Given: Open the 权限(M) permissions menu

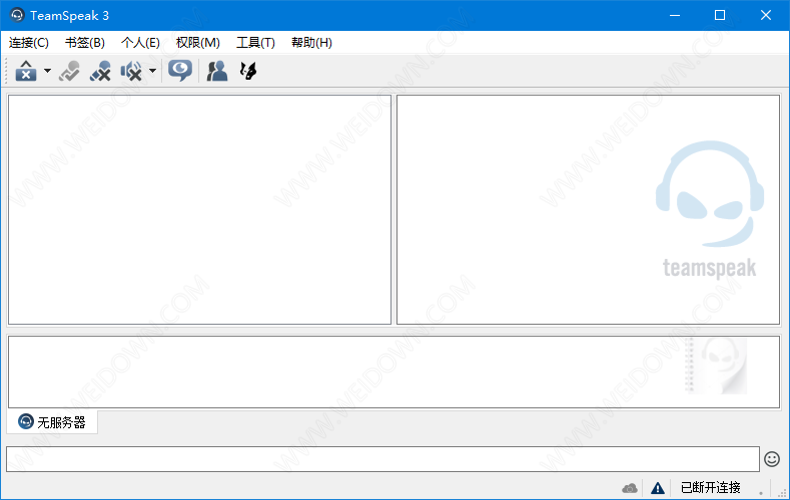Looking at the screenshot, I should coord(197,42).
